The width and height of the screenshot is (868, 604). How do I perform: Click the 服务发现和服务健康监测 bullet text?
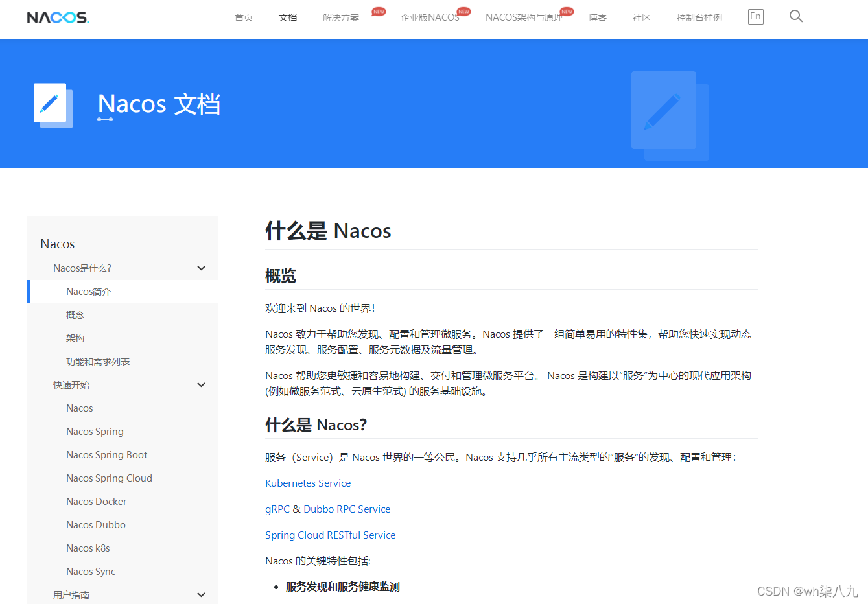(x=342, y=587)
